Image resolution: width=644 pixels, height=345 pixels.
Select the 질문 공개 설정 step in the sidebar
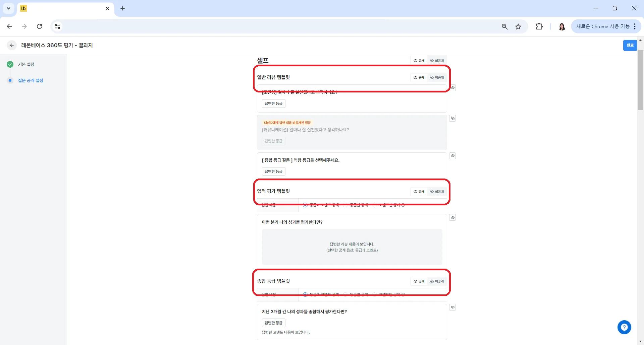click(31, 80)
